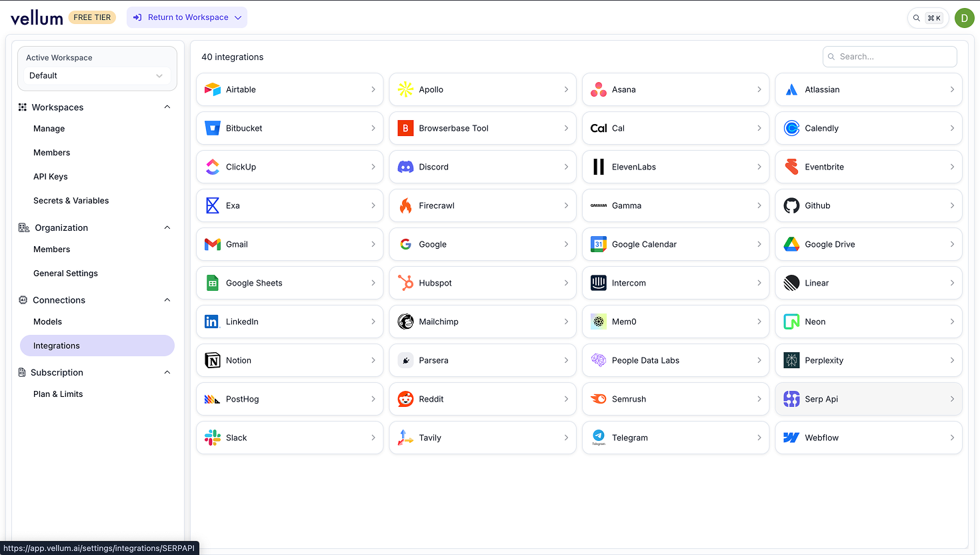
Task: Click the Slack logo icon
Action: pyautogui.click(x=213, y=438)
